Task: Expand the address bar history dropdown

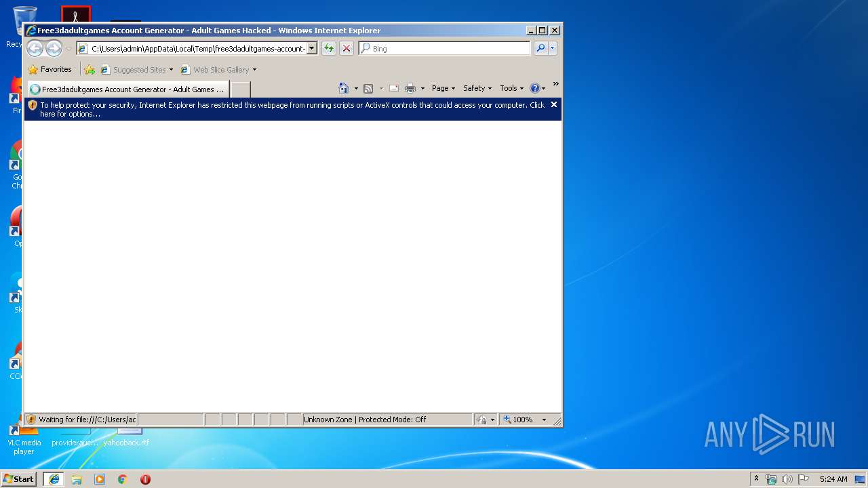Action: (x=312, y=49)
